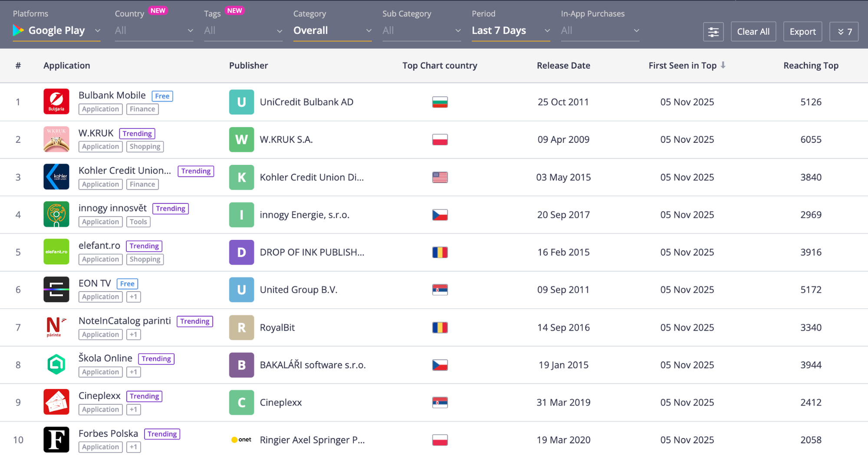Open the Kohler Credit Union app icon

pyautogui.click(x=56, y=177)
